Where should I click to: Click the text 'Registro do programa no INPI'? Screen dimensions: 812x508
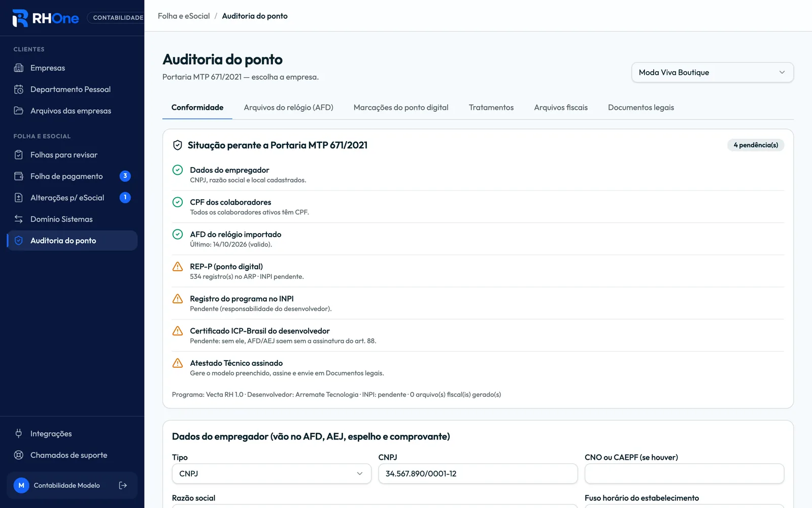[x=242, y=299]
